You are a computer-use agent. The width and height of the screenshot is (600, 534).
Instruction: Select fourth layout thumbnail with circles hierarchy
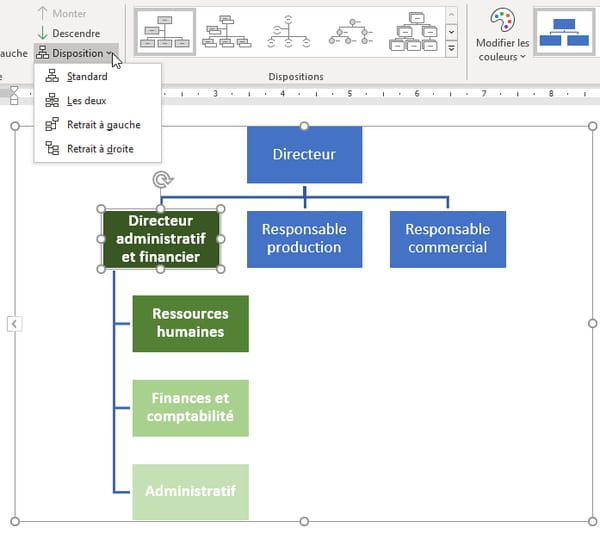pos(351,32)
